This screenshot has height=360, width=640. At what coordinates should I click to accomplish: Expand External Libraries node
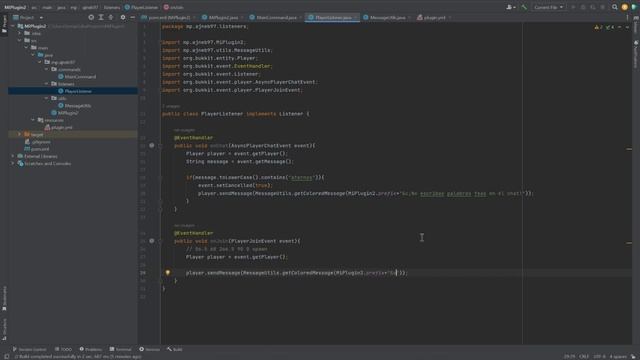pyautogui.click(x=13, y=156)
